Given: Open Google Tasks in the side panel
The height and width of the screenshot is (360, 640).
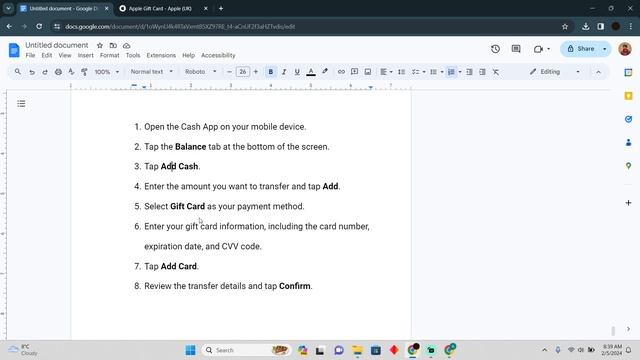Looking at the screenshot, I should pos(628,119).
